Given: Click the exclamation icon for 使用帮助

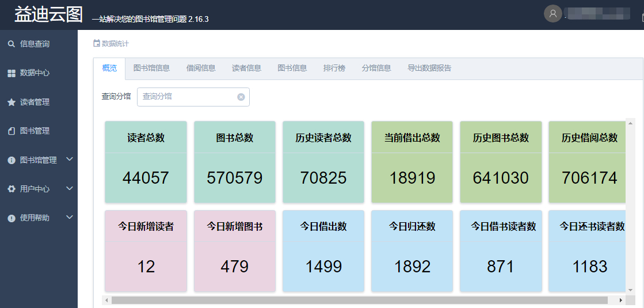Looking at the screenshot, I should (x=11, y=218).
